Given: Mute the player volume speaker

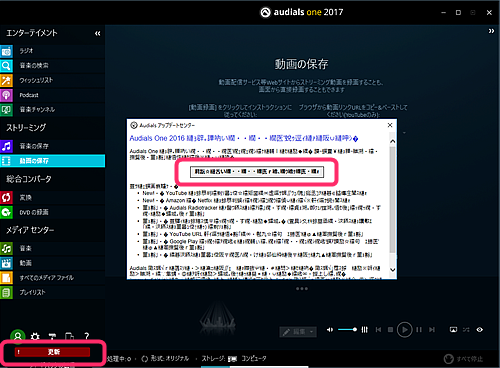Looking at the screenshot, I should (x=330, y=330).
